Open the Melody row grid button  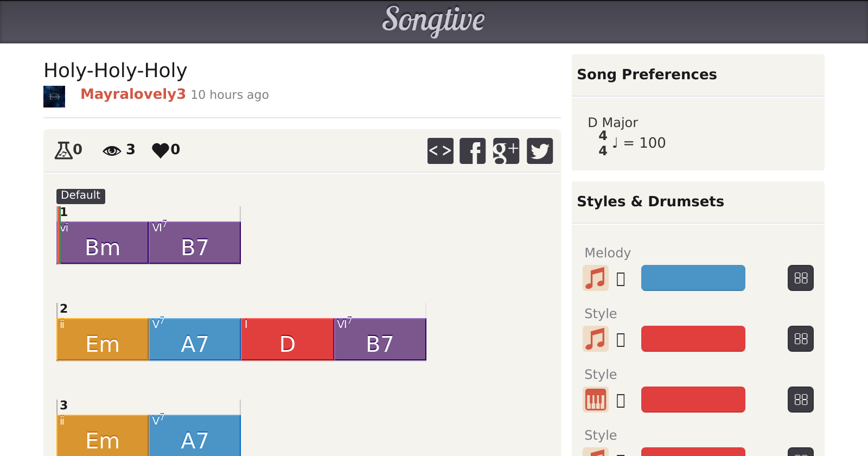click(x=801, y=278)
